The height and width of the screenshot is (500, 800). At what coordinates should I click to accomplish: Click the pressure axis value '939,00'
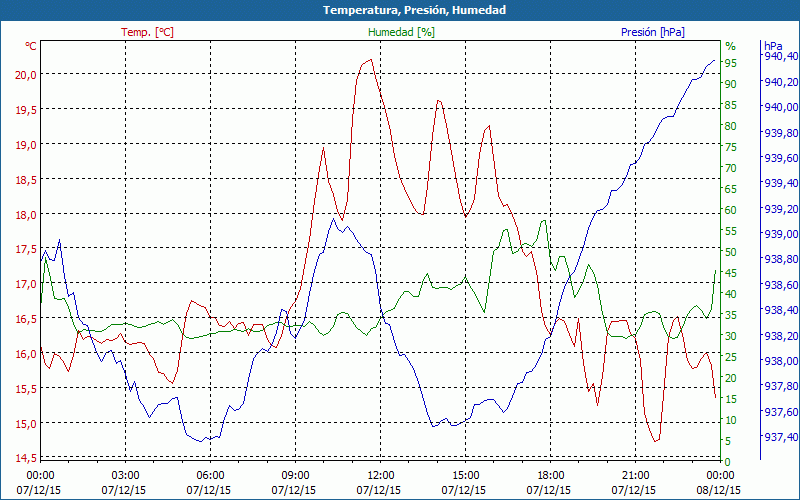[x=780, y=234]
